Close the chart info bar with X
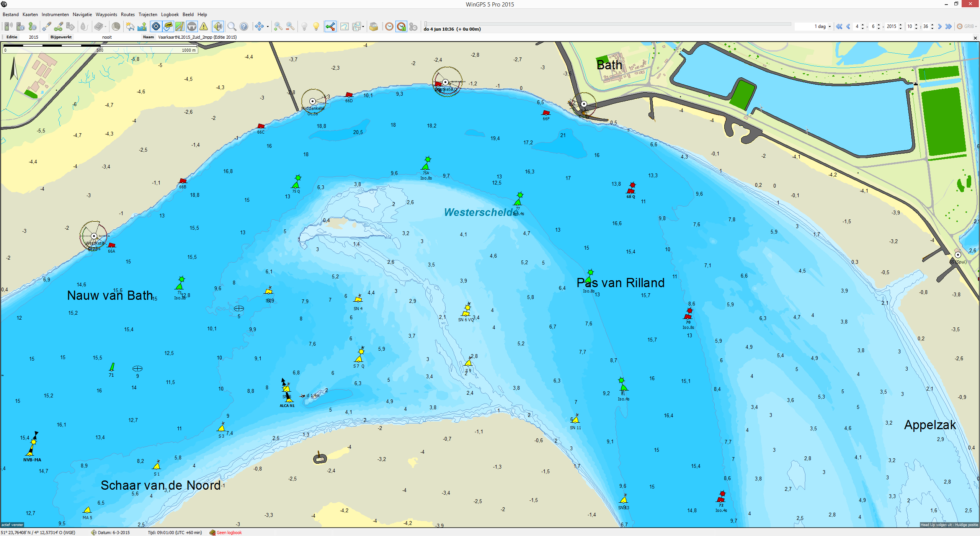Screen dimensions: 980x536 975,38
